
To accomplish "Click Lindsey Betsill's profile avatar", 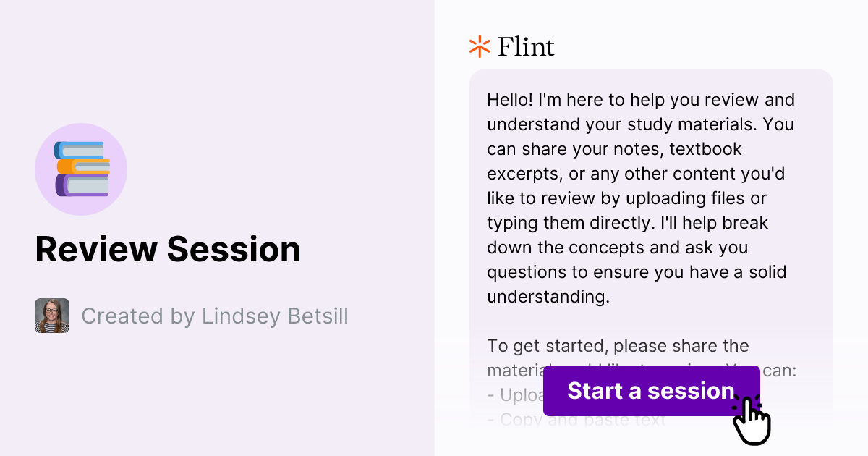I will (51, 316).
